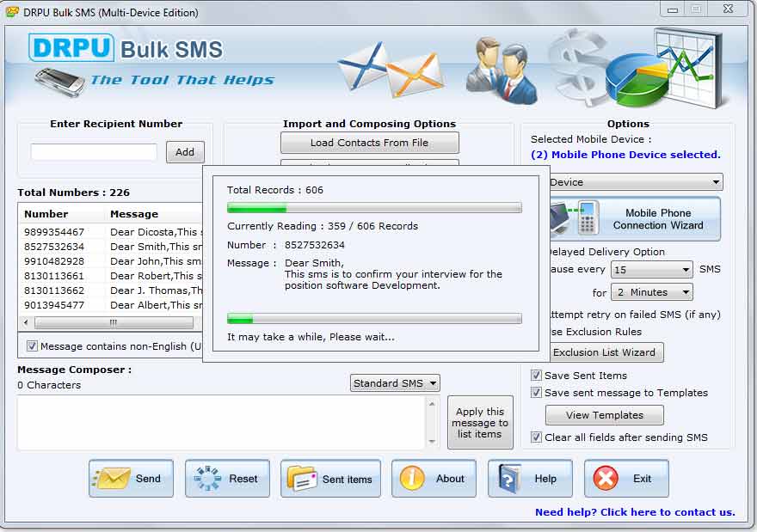Click the About info icon
The width and height of the screenshot is (757, 532).
tap(412, 479)
